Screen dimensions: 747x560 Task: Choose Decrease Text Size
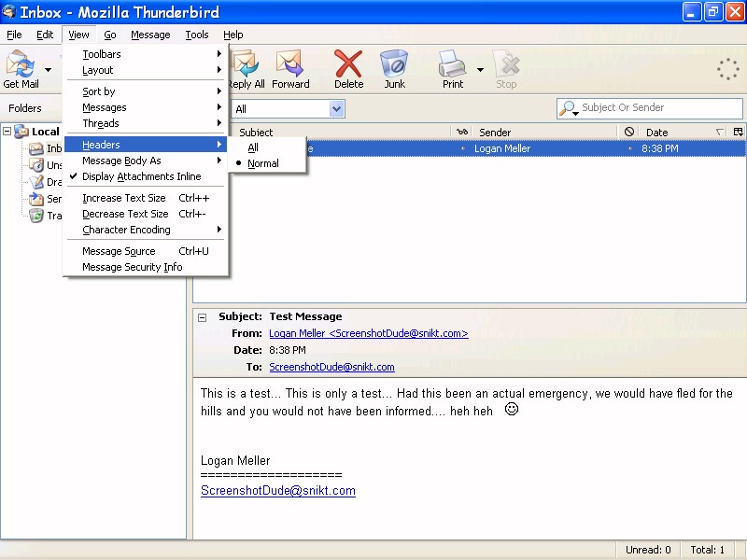[147, 214]
